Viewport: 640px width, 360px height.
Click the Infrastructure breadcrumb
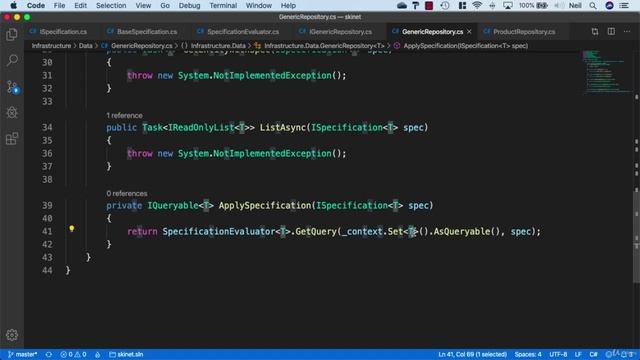[51, 46]
